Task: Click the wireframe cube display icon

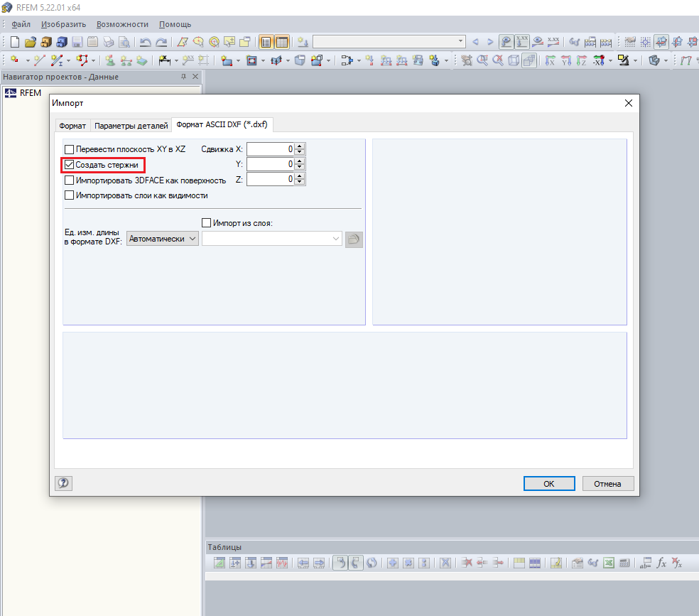Action: (514, 60)
